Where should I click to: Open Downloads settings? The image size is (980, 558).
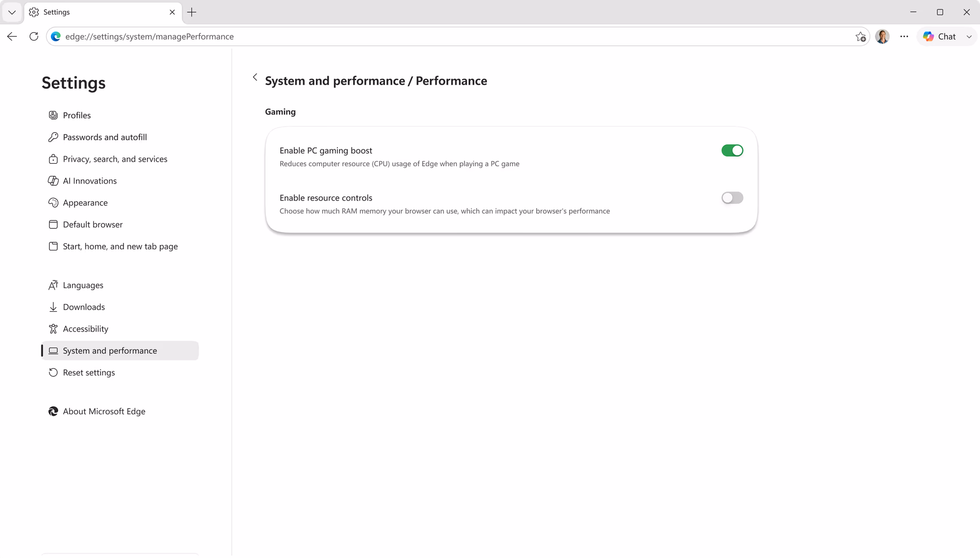pyautogui.click(x=120, y=307)
